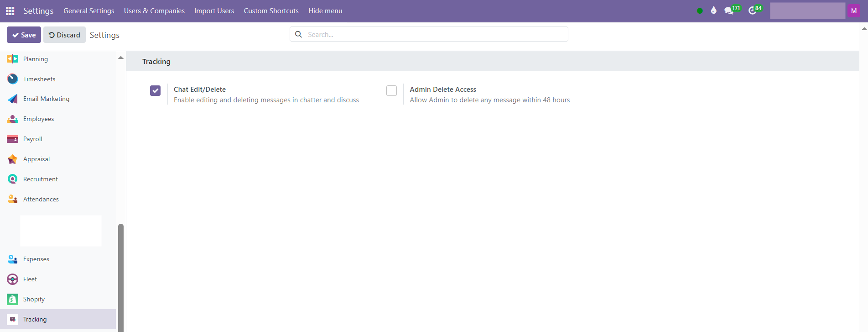Click the Employees icon in sidebar

13,119
